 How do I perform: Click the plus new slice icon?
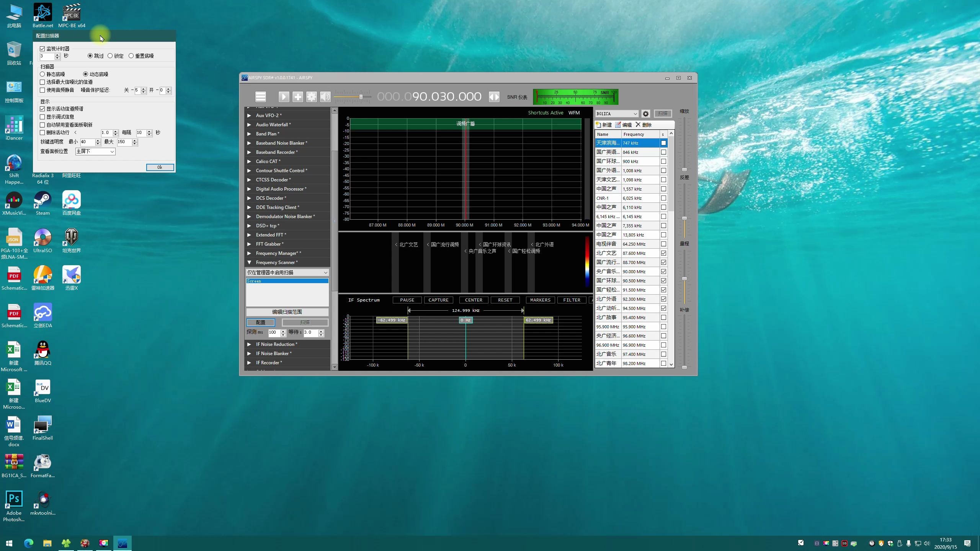(298, 97)
